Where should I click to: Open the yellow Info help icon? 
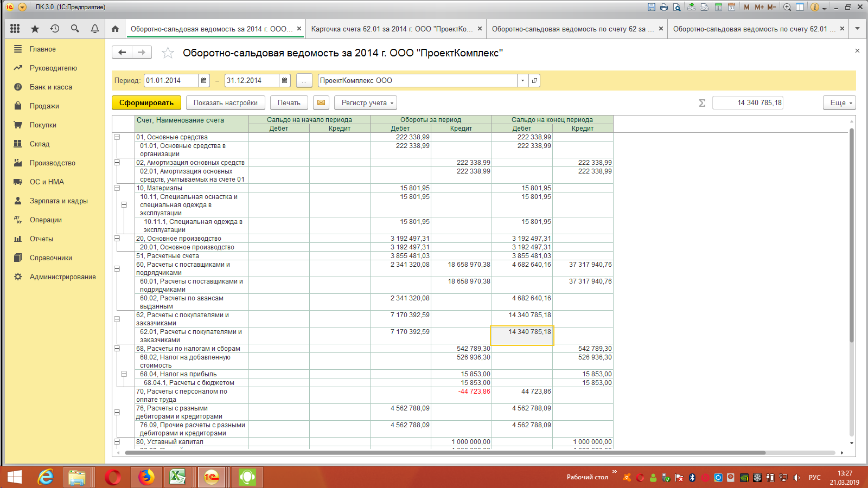coord(814,7)
